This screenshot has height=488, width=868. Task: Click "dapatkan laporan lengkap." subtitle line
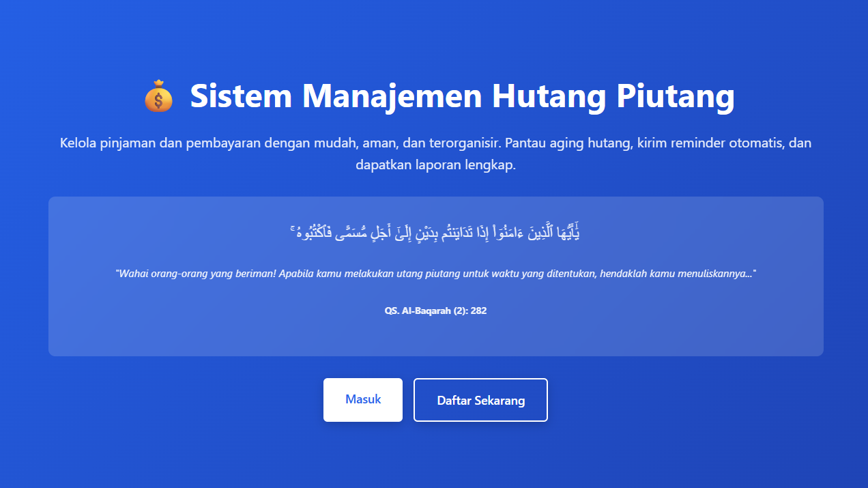click(x=435, y=165)
